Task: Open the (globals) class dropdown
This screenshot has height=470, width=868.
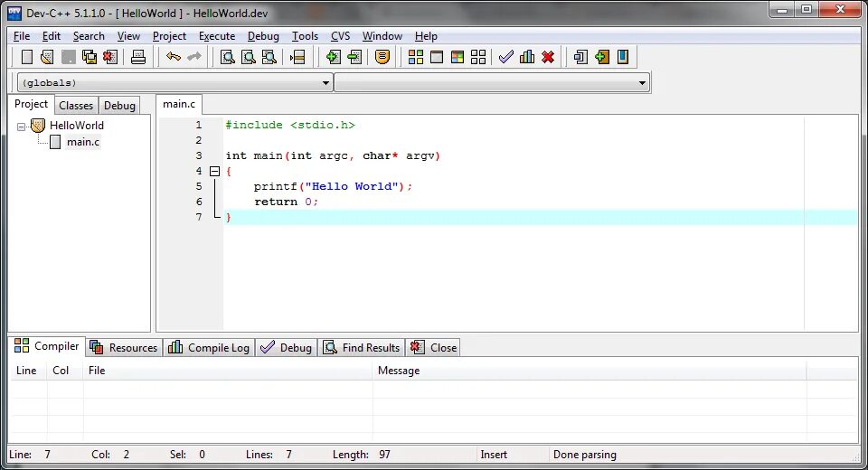Action: 175,83
